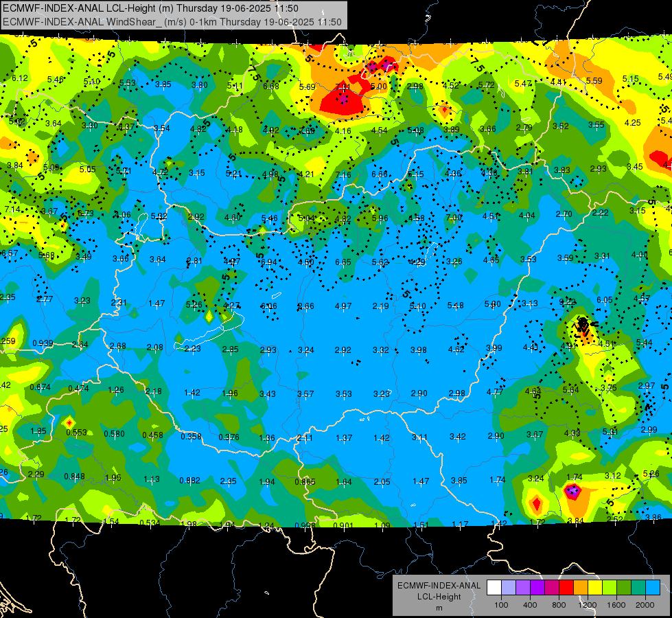The width and height of the screenshot is (672, 618).
Task: Click the red legend swatch
Action: pos(566,588)
